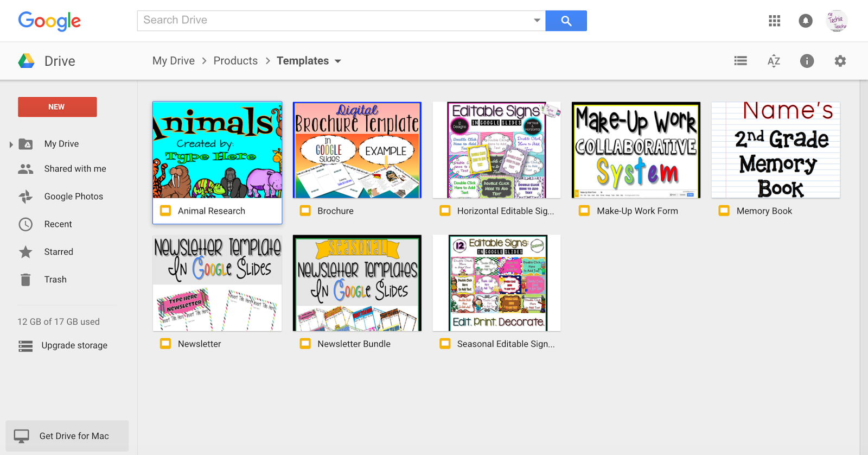The height and width of the screenshot is (455, 868).
Task: Select Newsletter Bundle thumbnail
Action: coord(357,283)
